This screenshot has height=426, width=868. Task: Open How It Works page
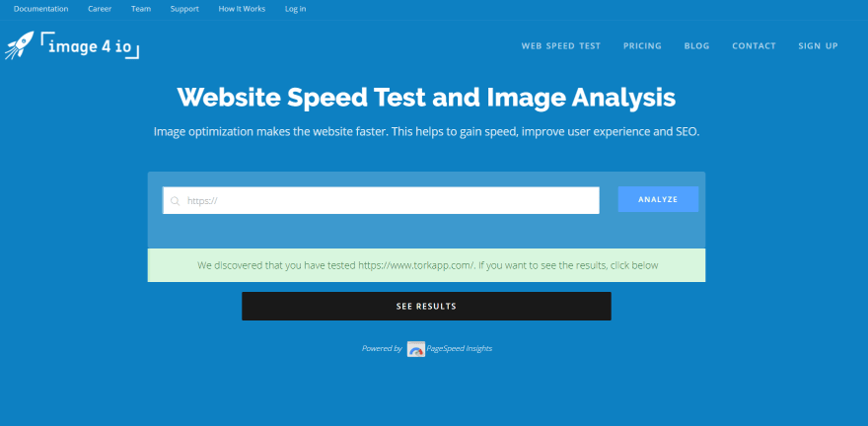pos(242,9)
